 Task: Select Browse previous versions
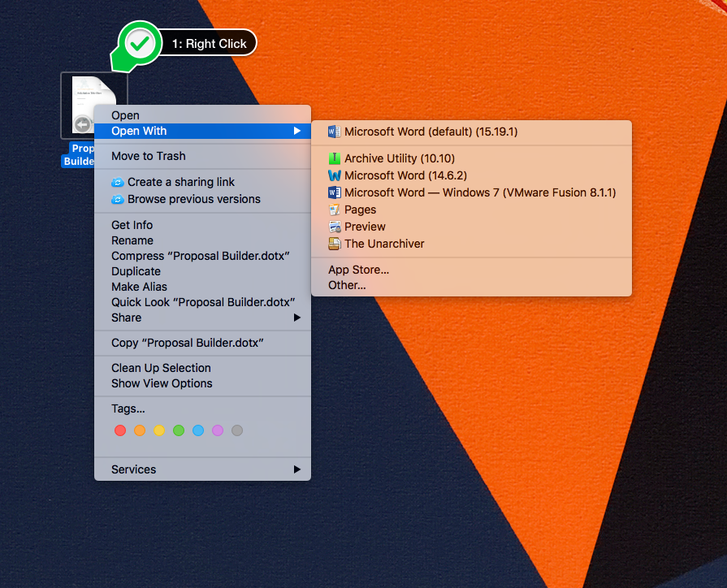(x=202, y=200)
